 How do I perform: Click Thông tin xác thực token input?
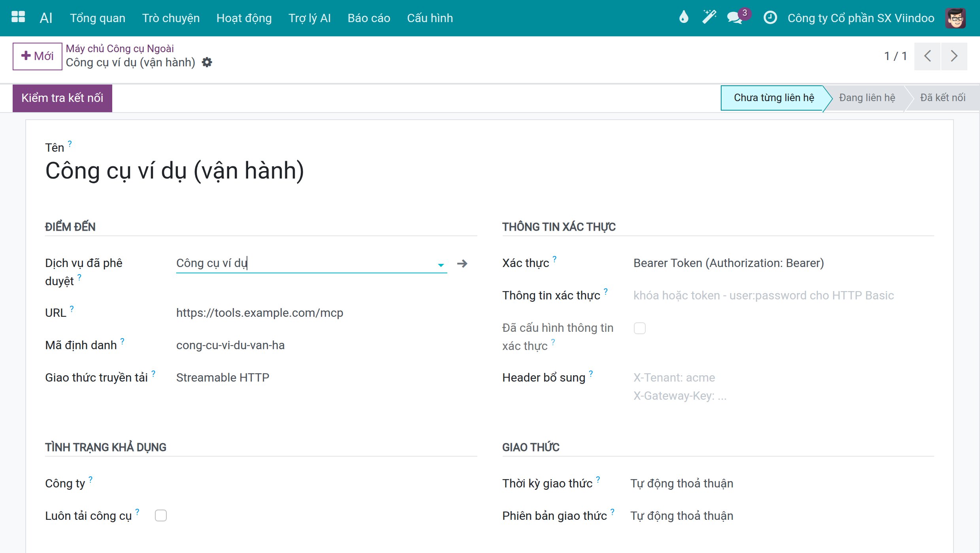coord(783,295)
